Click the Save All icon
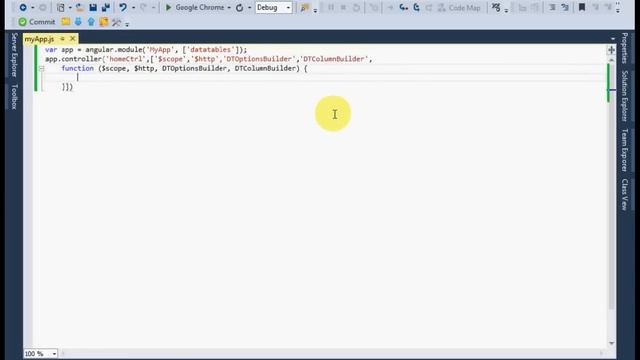640x360 pixels. tap(106, 7)
